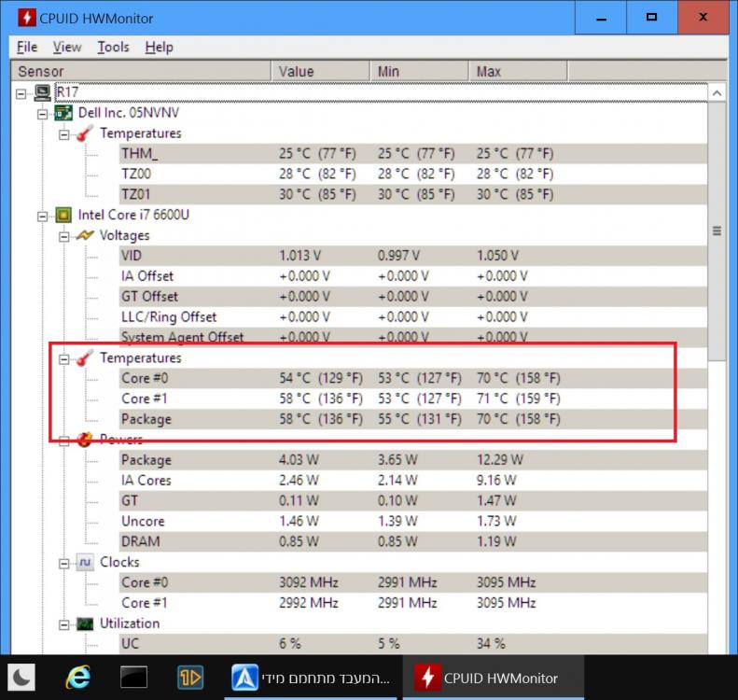Open the Help menu
The image size is (738, 700).
pyautogui.click(x=160, y=47)
